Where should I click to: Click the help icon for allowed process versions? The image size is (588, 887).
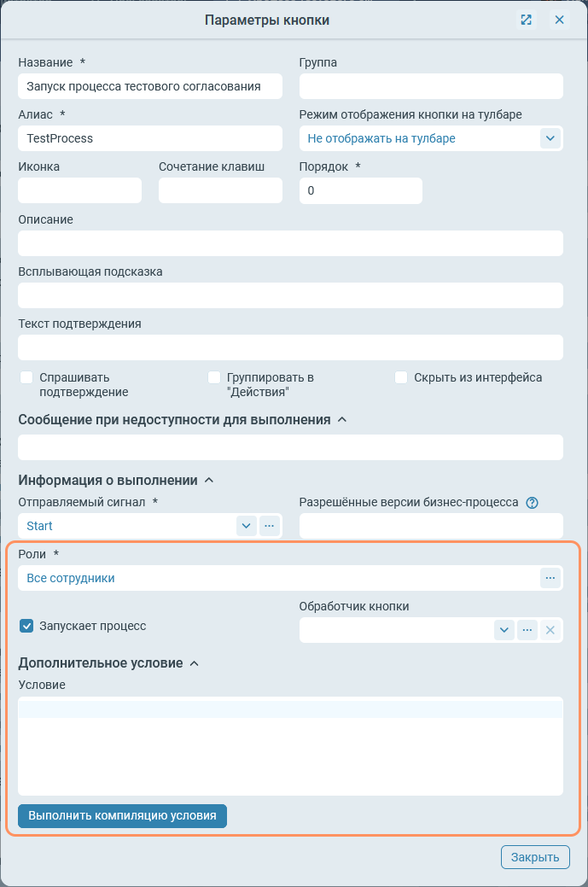tap(533, 503)
